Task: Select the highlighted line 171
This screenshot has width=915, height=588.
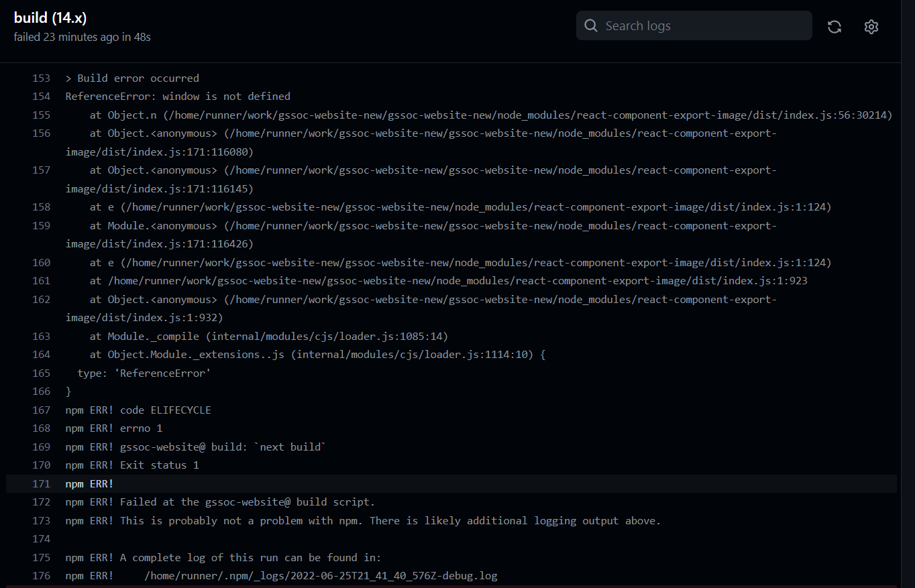Action: tap(41, 483)
